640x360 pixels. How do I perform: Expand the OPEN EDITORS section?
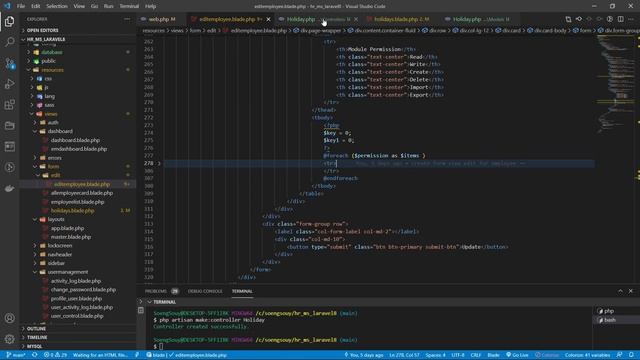[x=42, y=30]
